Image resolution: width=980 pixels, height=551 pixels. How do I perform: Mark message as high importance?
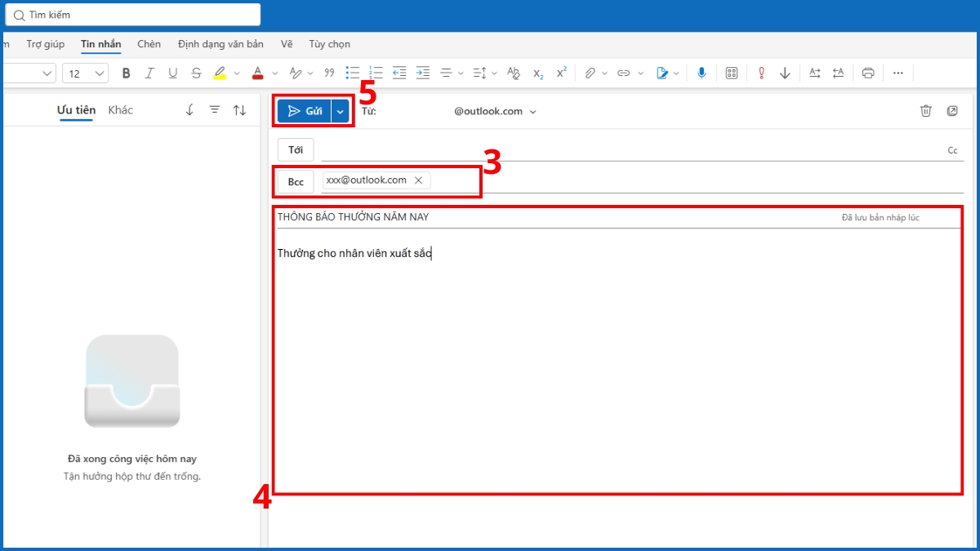(x=761, y=73)
